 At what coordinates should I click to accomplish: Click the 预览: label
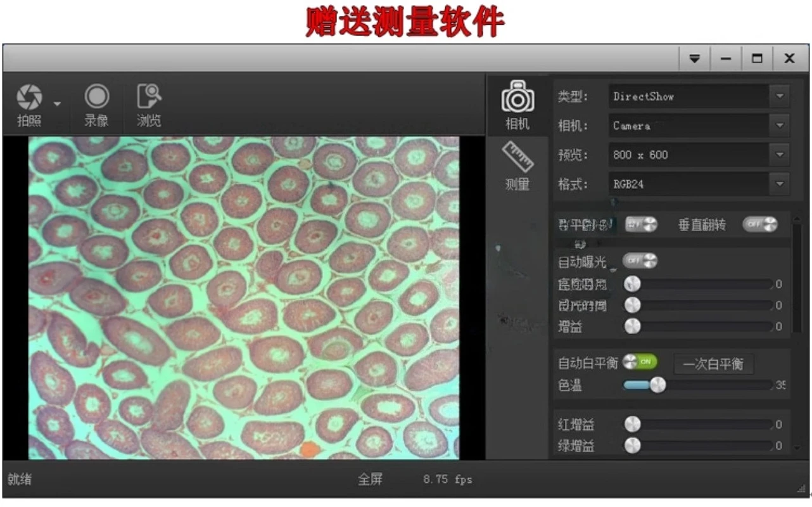coord(573,155)
